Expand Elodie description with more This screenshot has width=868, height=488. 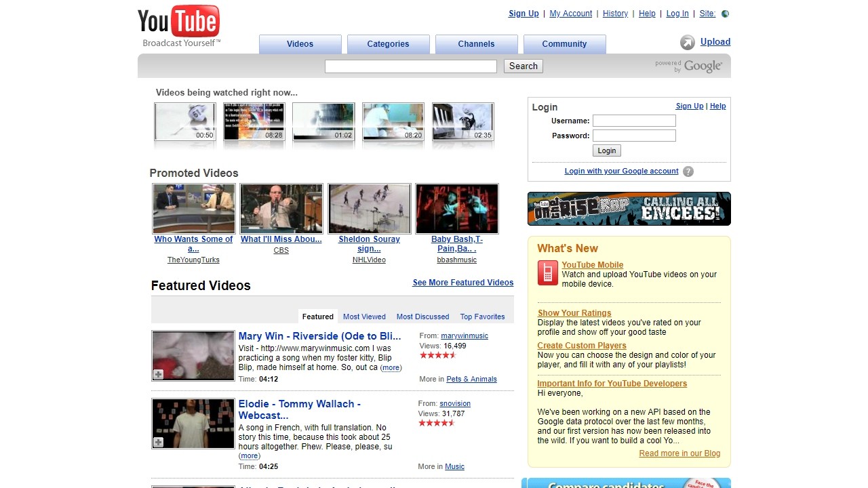[249, 456]
